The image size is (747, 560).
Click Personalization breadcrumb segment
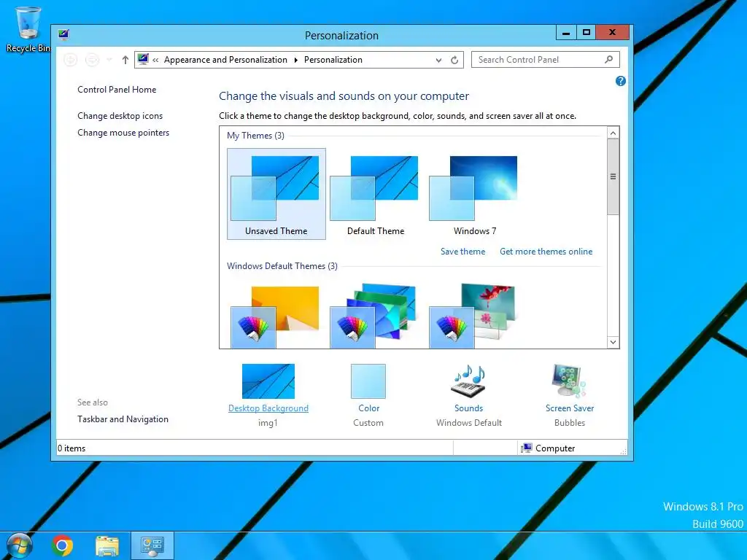(333, 60)
